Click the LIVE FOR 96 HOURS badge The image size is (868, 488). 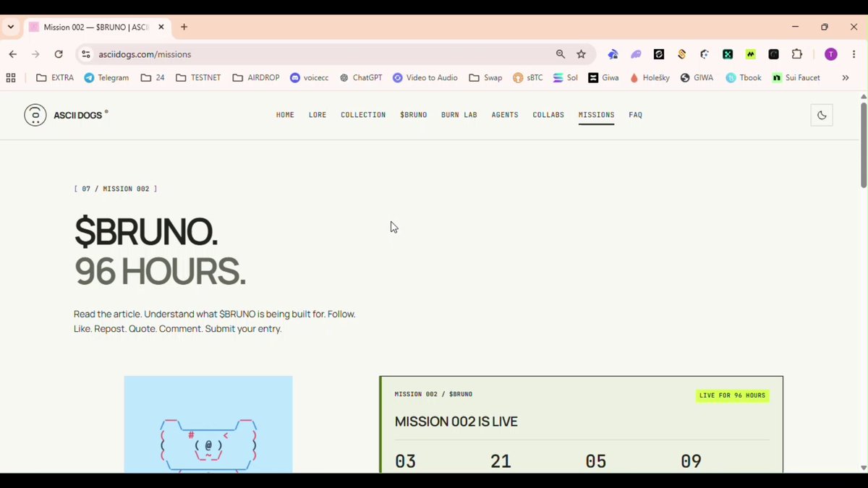[x=732, y=395]
